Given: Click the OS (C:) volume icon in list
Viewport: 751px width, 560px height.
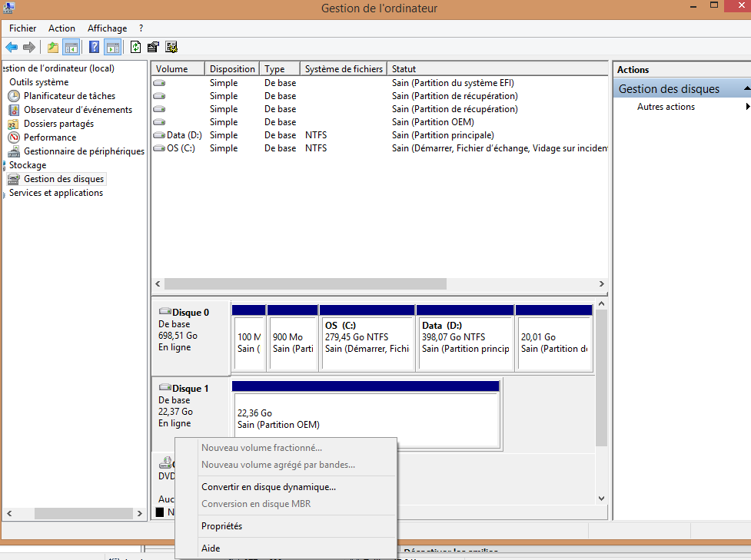Looking at the screenshot, I should (159, 148).
